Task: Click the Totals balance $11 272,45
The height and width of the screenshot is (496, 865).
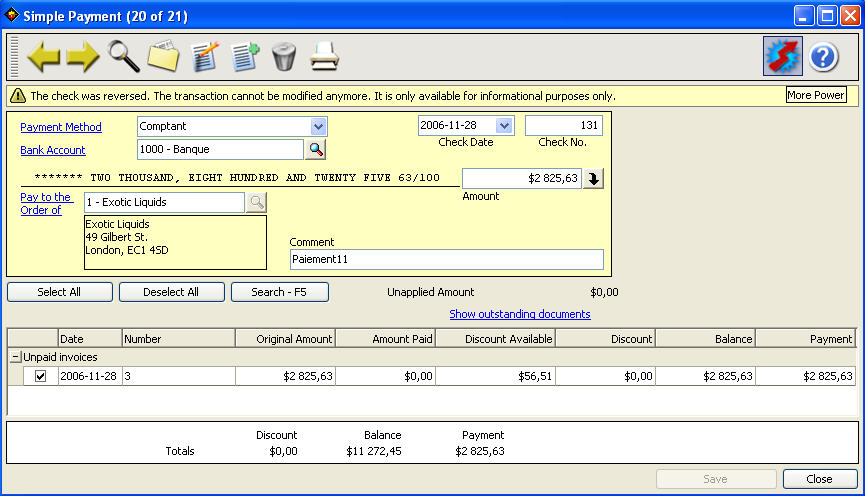Action: (374, 451)
